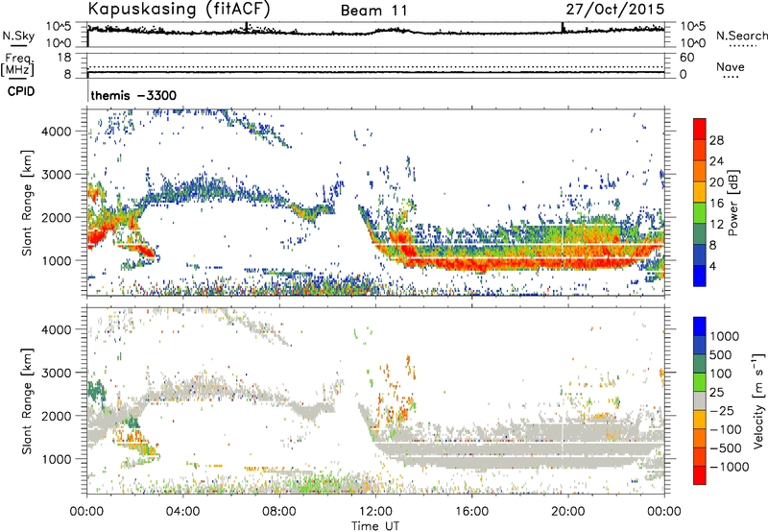This screenshot has width=768, height=532.
Task: Click the blue bottom segment of power color bar
Action: [x=700, y=276]
